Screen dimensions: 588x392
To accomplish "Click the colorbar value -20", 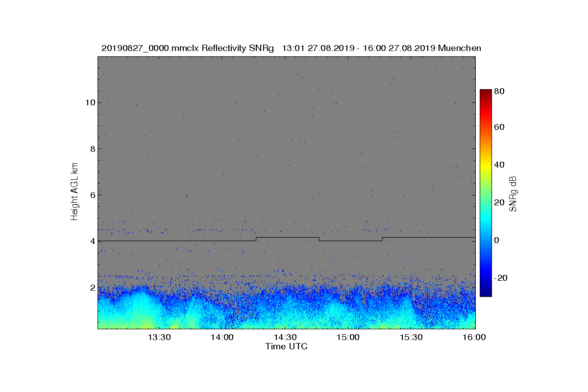I will point(501,278).
